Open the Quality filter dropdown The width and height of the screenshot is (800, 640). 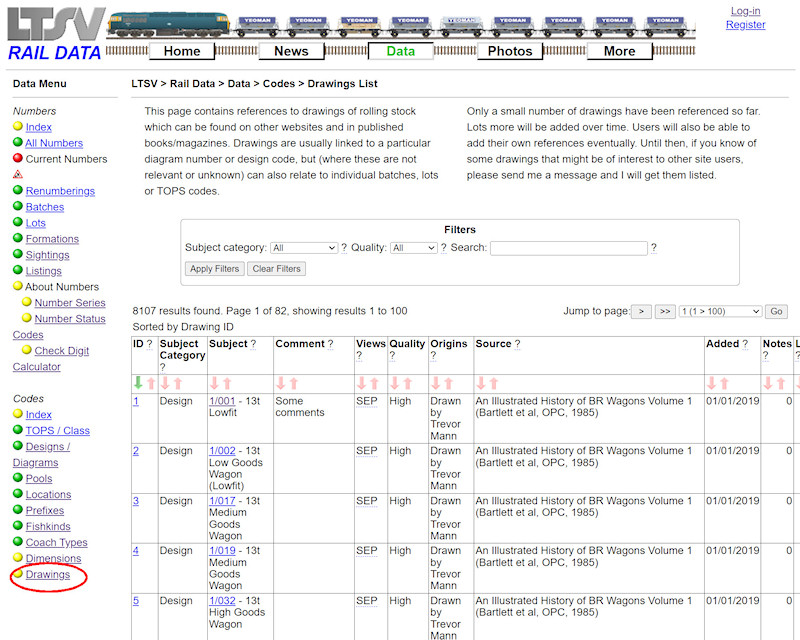tap(413, 248)
